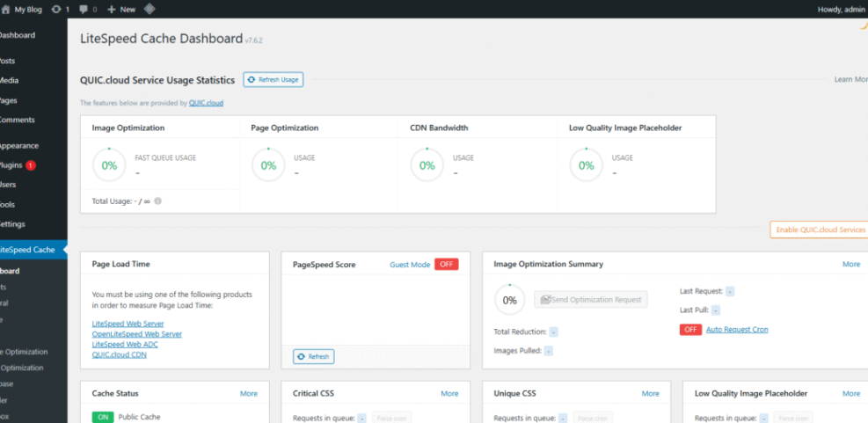Open Users in the admin sidebar
868x423 pixels.
coord(8,185)
